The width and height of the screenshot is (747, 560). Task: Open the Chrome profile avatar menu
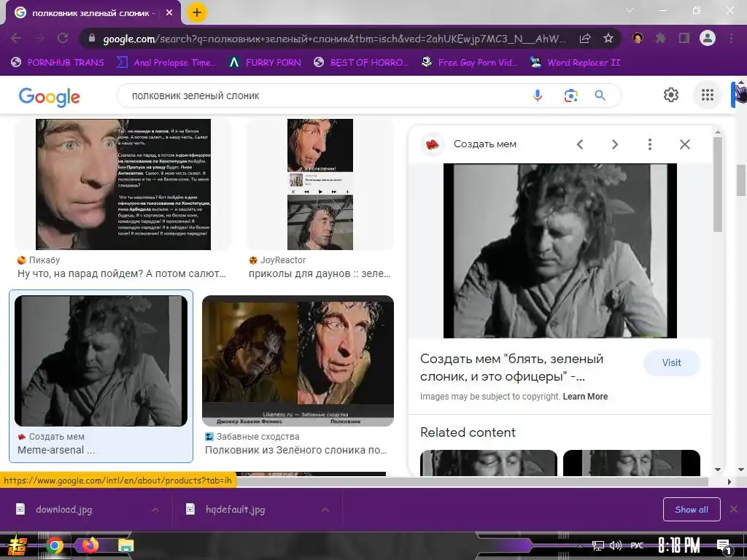(x=708, y=38)
